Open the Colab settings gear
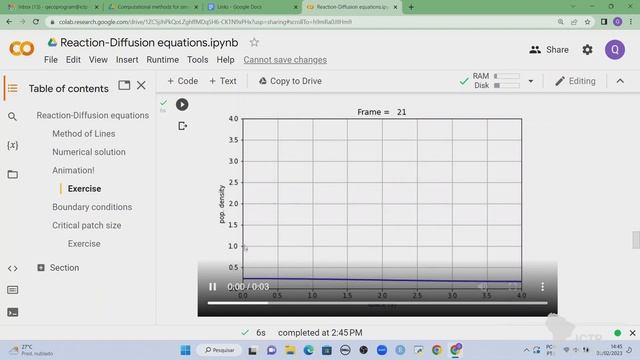This screenshot has width=640, height=360. pos(587,50)
